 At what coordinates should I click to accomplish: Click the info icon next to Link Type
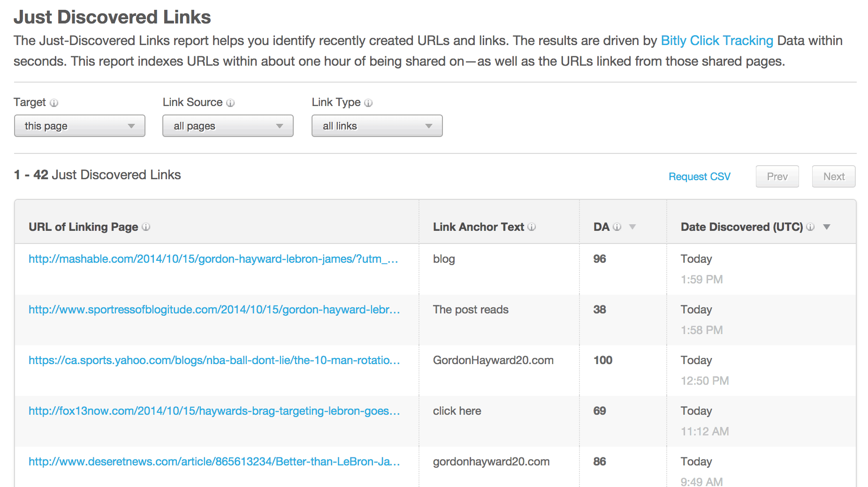[x=368, y=103]
